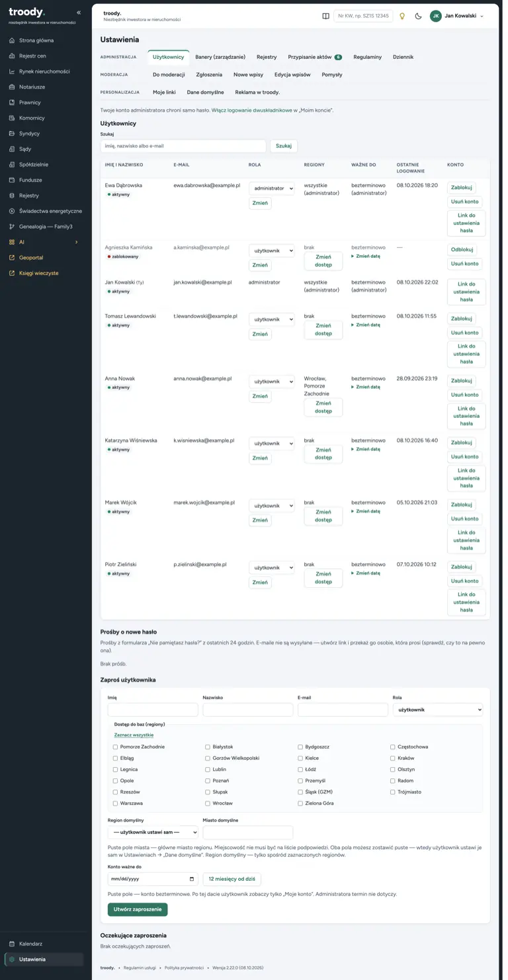The image size is (508, 980).
Task: Click the Ustawienia gear icon
Action: pos(12,960)
